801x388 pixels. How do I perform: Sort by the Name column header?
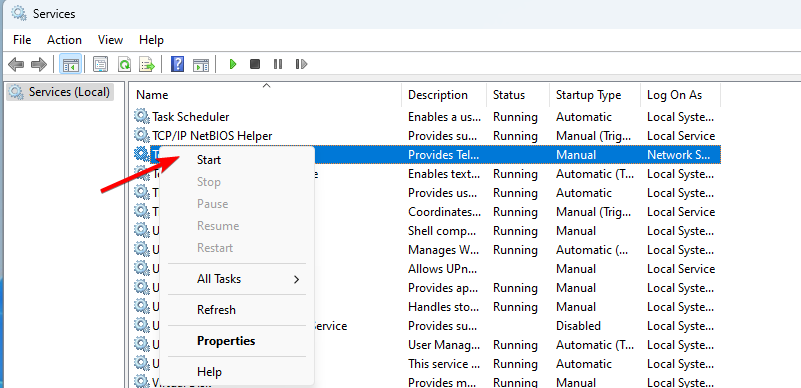(x=152, y=95)
